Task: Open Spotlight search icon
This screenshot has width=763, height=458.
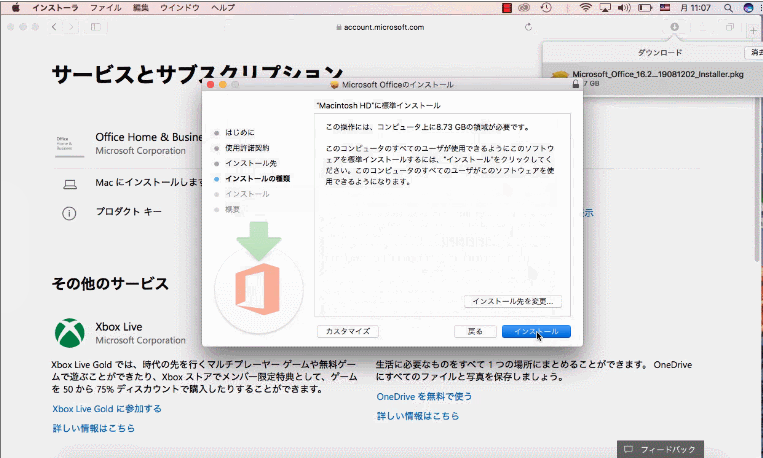Action: point(728,7)
